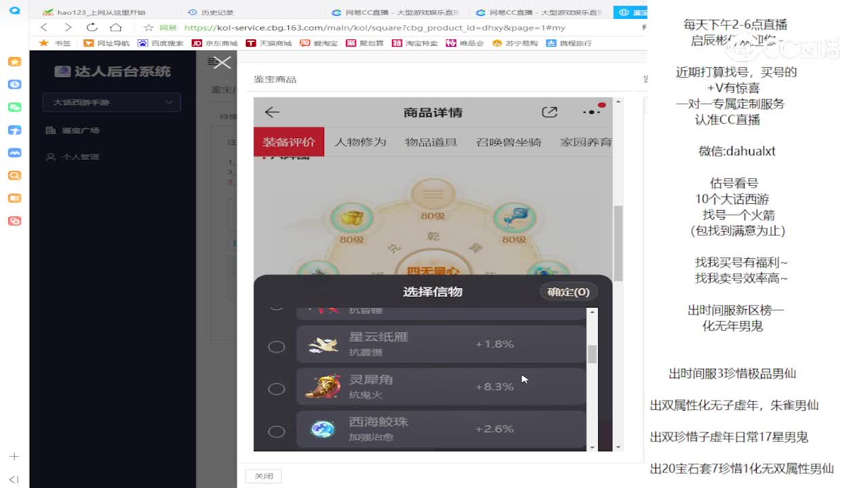Click the 关闭 button below the panel
Viewport: 868px width, 488px height.
point(264,476)
